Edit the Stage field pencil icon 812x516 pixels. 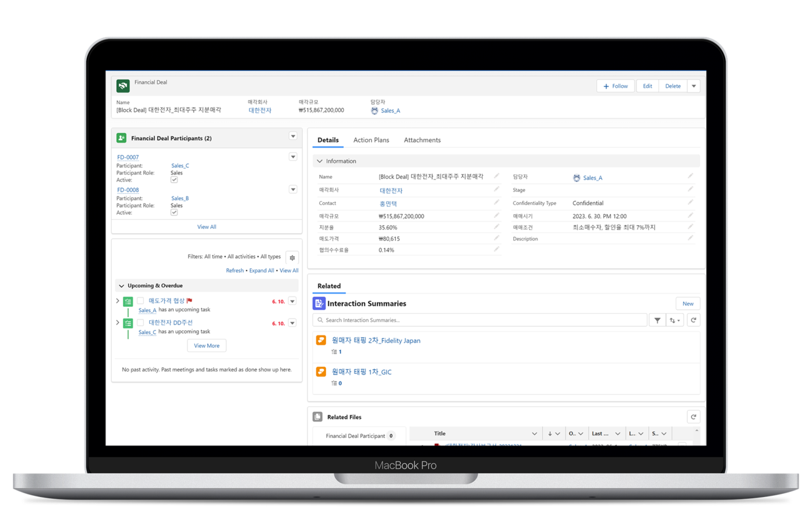click(690, 189)
